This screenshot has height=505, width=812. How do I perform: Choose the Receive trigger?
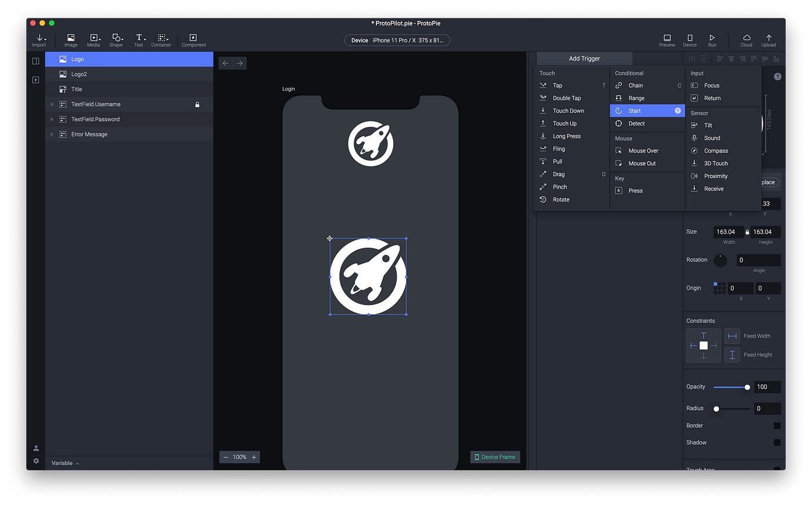723,189
